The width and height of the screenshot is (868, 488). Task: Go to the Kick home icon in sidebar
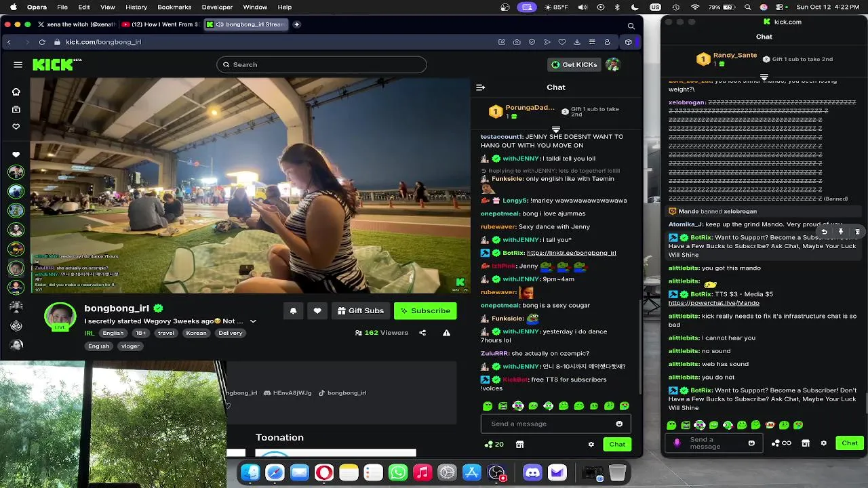click(x=16, y=91)
